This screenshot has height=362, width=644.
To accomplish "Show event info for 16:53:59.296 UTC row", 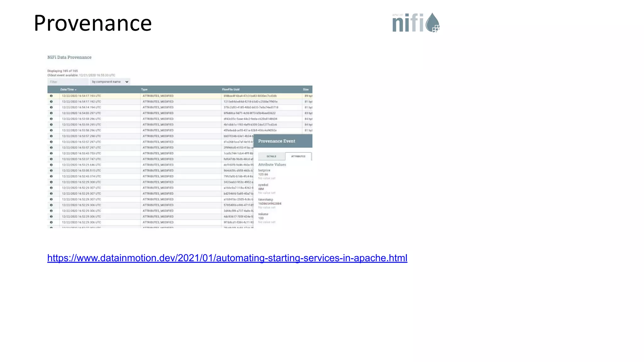I will 51,119.
